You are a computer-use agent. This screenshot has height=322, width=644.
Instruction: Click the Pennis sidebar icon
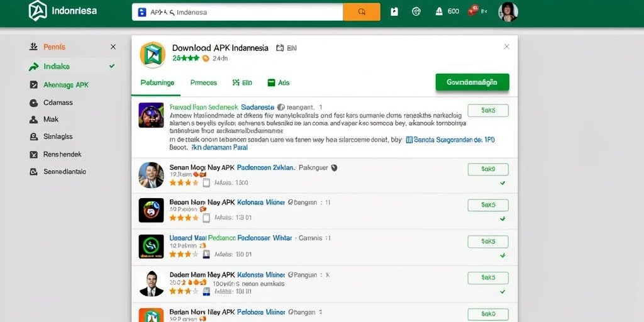click(x=33, y=47)
